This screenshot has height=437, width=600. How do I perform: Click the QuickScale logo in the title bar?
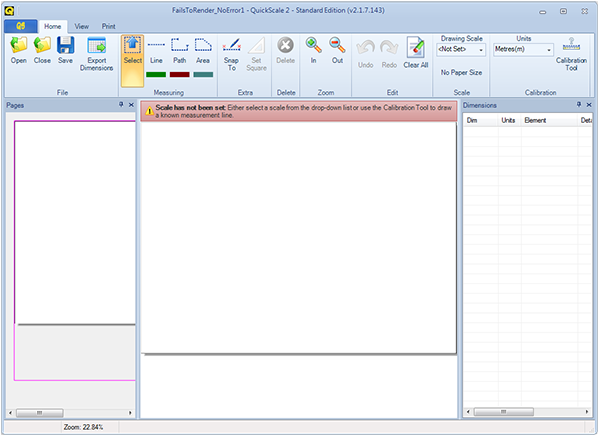point(9,10)
